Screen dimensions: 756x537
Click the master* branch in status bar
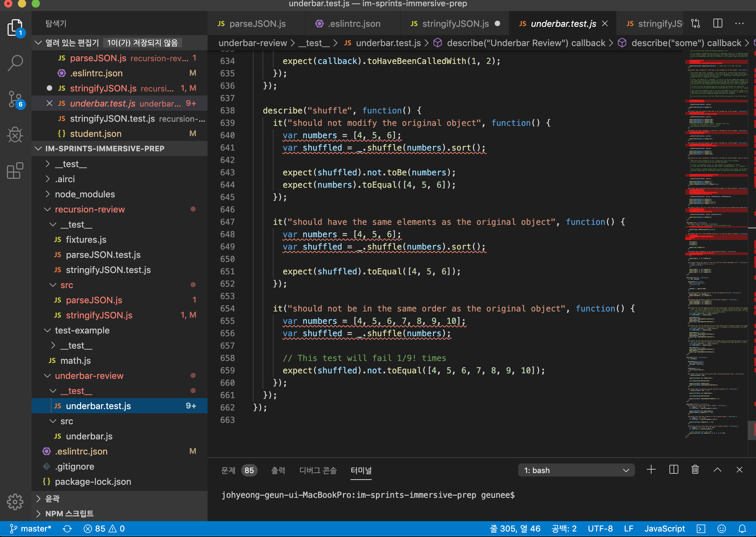31,529
